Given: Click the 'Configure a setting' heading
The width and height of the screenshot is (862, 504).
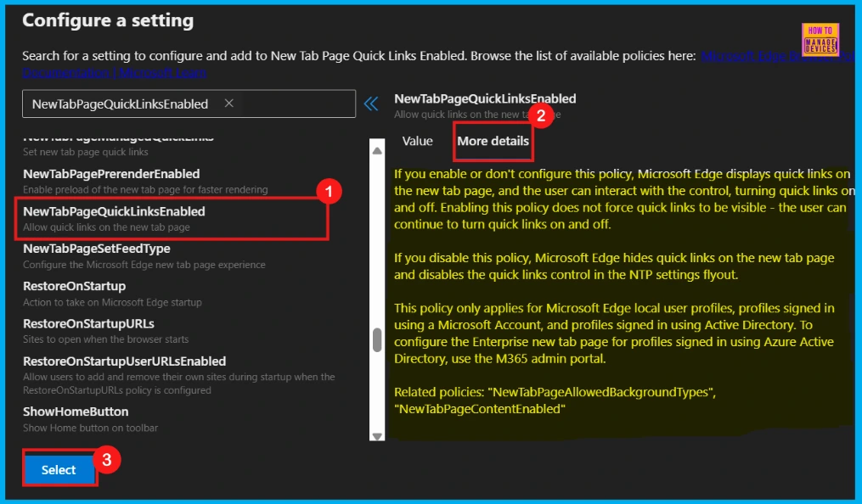Looking at the screenshot, I should [x=108, y=20].
